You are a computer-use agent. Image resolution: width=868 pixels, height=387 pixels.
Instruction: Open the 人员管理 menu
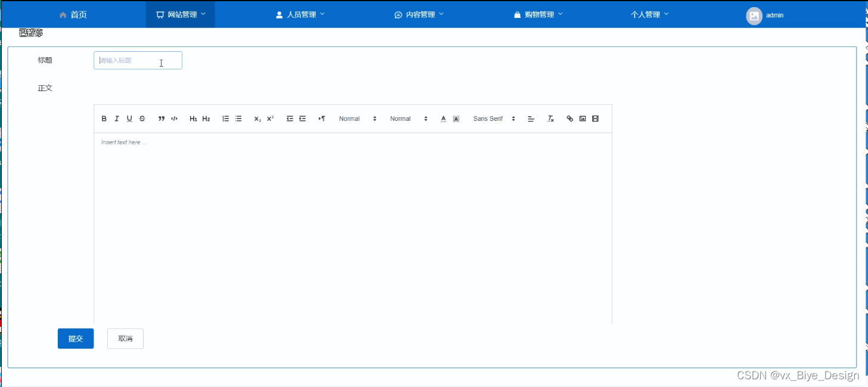point(300,14)
